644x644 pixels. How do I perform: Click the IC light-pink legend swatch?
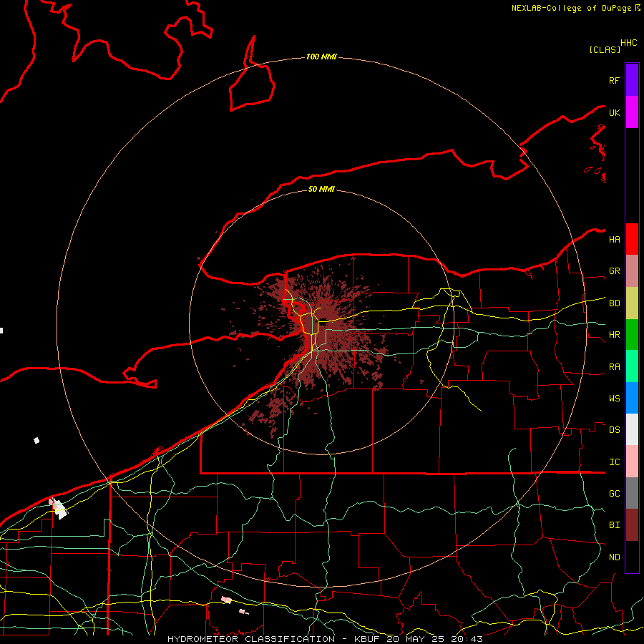click(632, 462)
